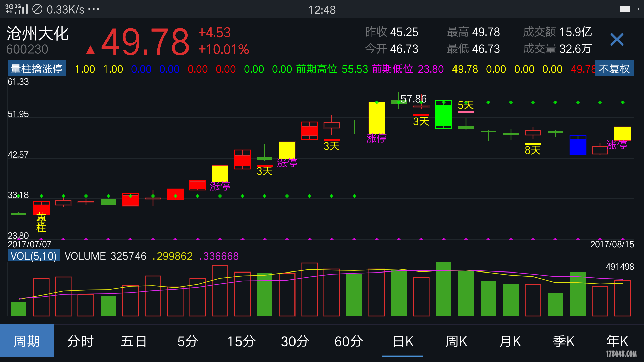Tap the 61.33 price axis label

tap(18, 82)
